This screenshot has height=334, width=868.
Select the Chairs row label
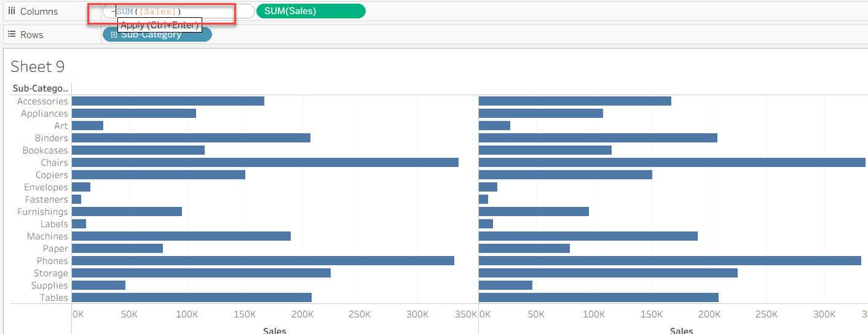click(x=55, y=163)
